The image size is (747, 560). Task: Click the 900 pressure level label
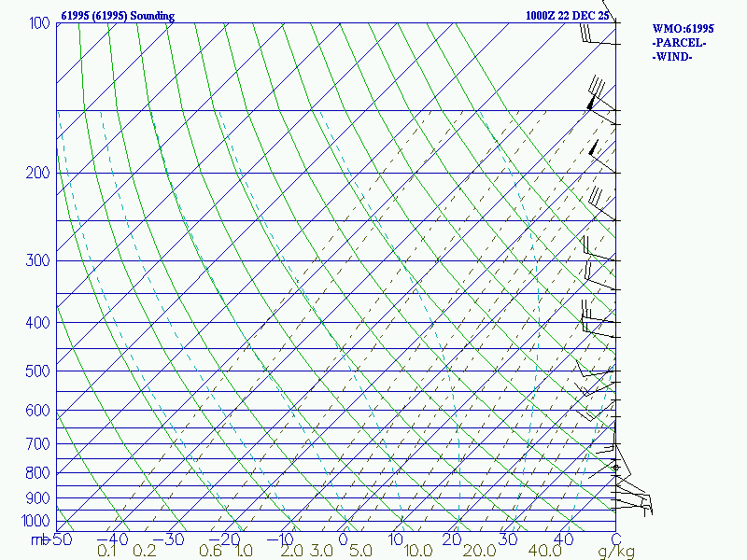37,498
